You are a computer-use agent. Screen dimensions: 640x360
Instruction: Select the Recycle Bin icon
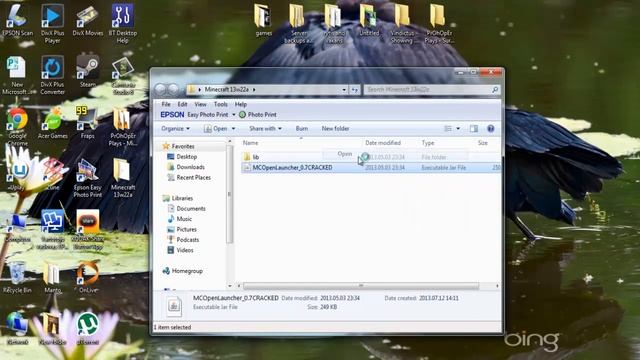[17, 278]
